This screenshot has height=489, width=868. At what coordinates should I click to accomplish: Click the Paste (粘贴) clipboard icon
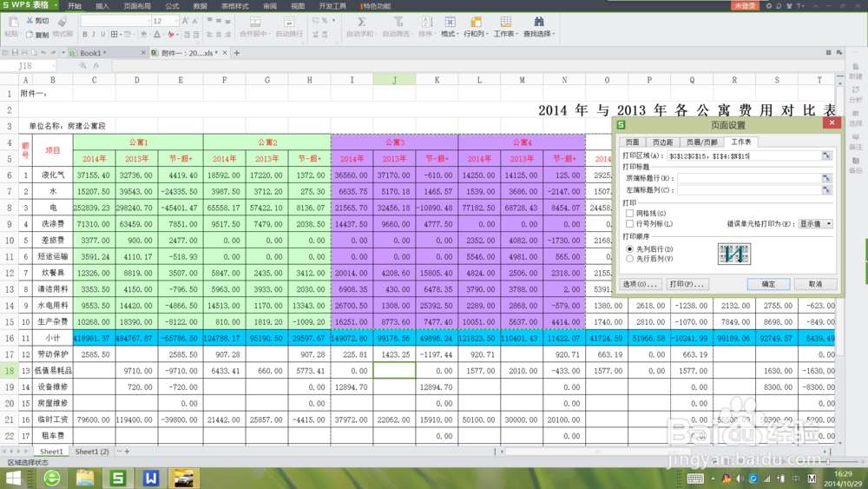click(x=13, y=23)
